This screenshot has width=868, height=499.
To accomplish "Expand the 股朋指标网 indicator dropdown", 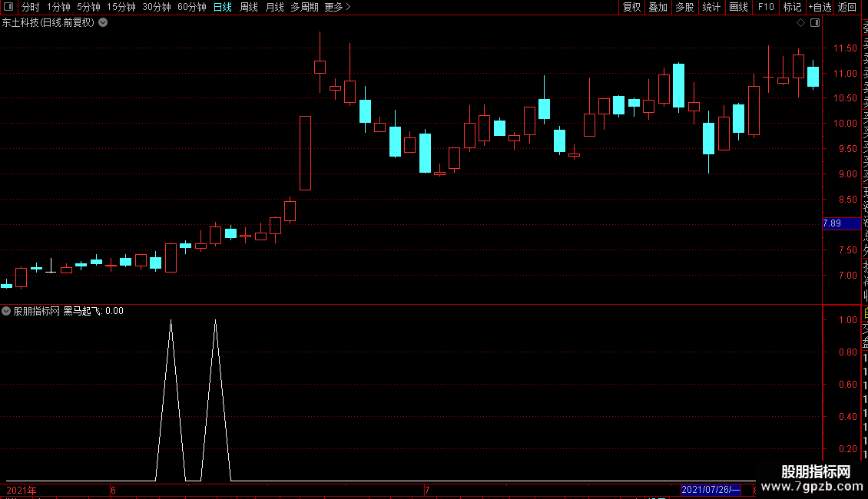I will click(6, 311).
